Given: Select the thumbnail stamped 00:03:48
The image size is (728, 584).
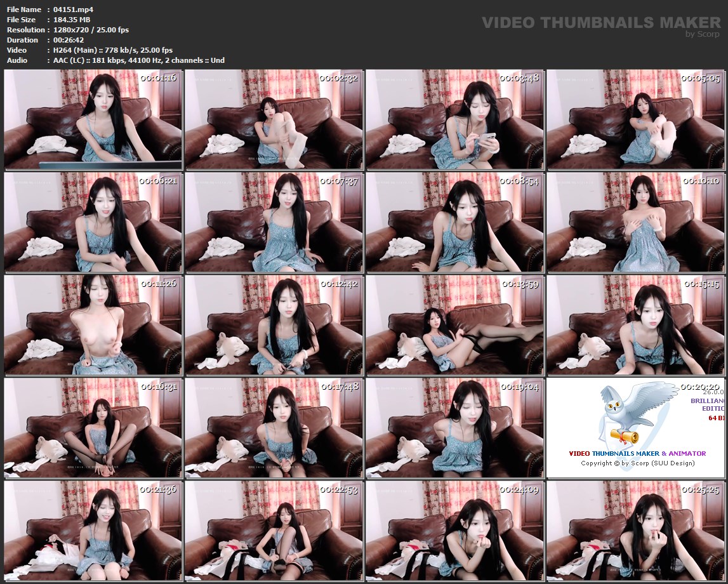Looking at the screenshot, I should pyautogui.click(x=454, y=120).
